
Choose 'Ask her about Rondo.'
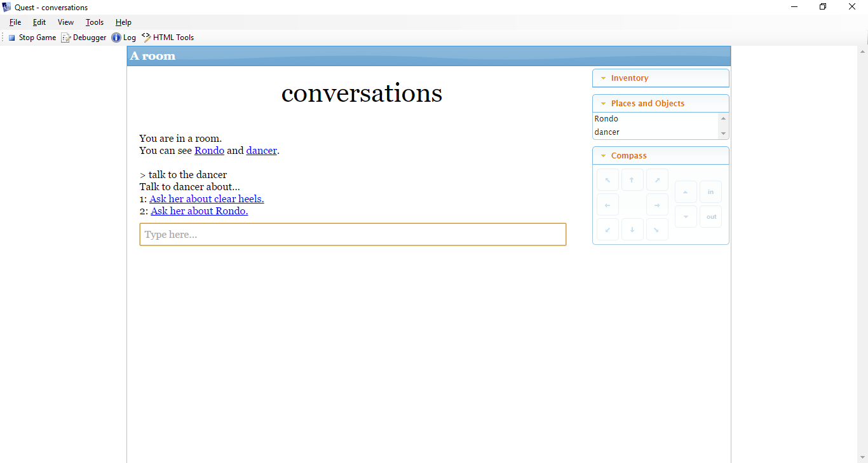coord(200,211)
